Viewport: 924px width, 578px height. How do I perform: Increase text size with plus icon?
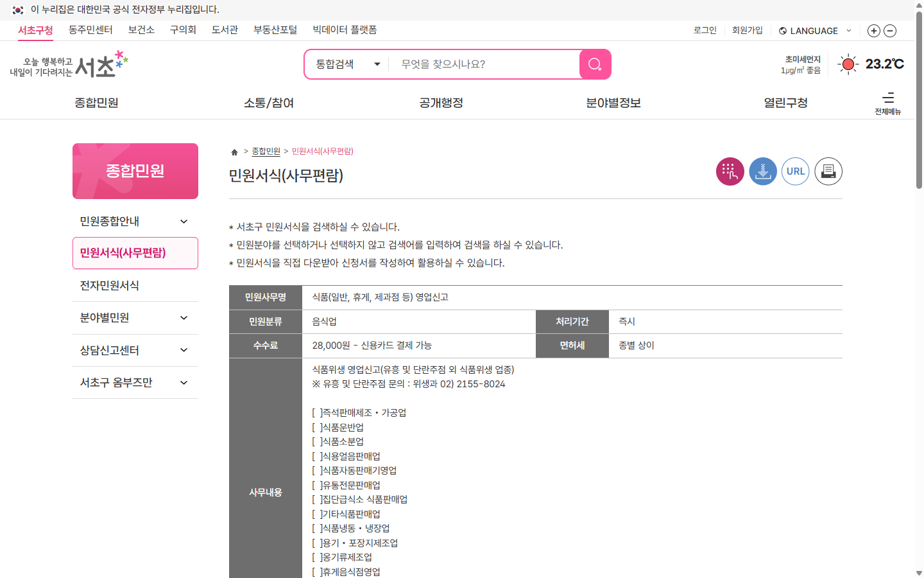[x=873, y=31]
